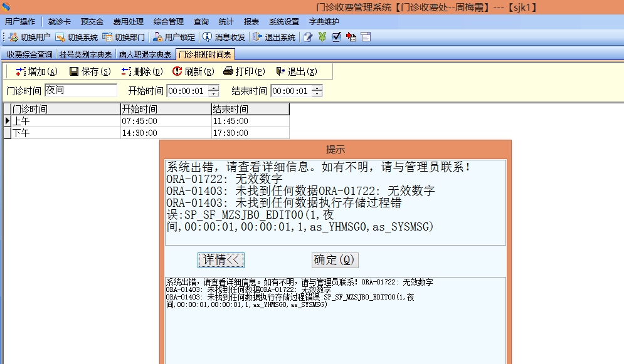Image resolution: width=624 pixels, height=364 pixels.
Task: Collapse details with 详情<< button
Action: (x=221, y=260)
